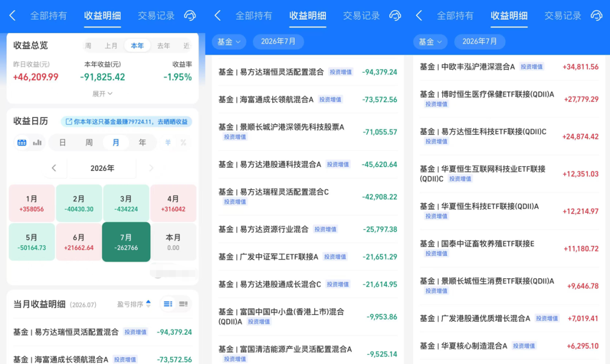Select 上月 period in 收益总览
The image size is (610, 364).
tap(111, 46)
